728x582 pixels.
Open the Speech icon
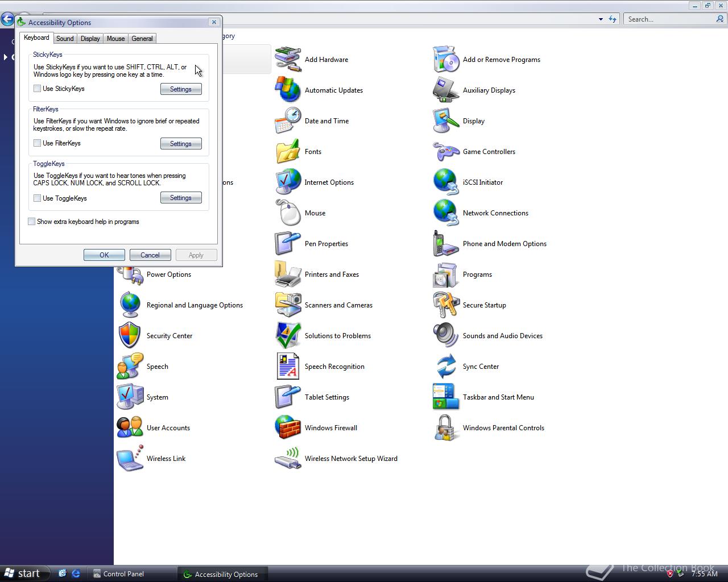(130, 367)
